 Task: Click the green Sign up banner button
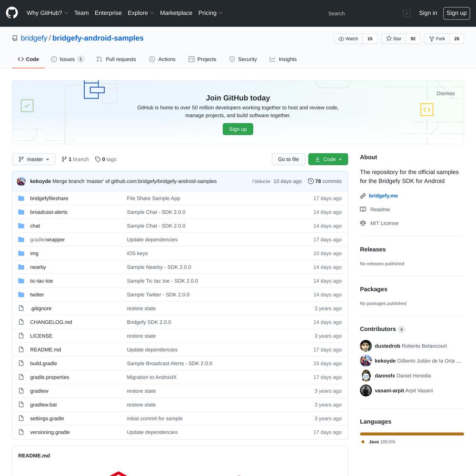(238, 129)
